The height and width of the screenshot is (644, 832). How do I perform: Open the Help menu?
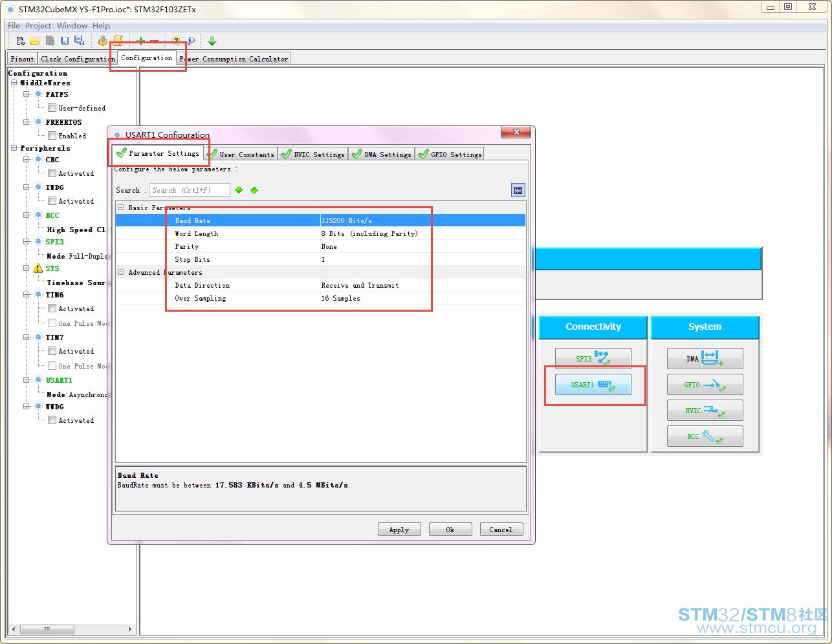pos(101,26)
